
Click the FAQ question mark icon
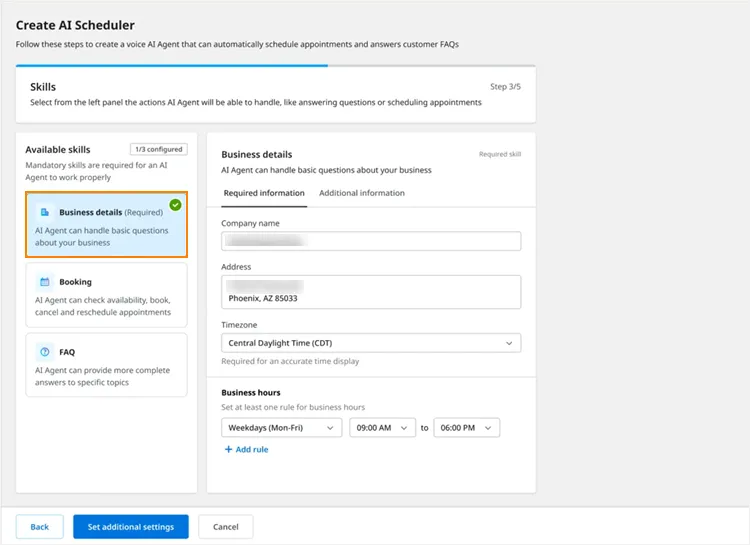click(44, 352)
